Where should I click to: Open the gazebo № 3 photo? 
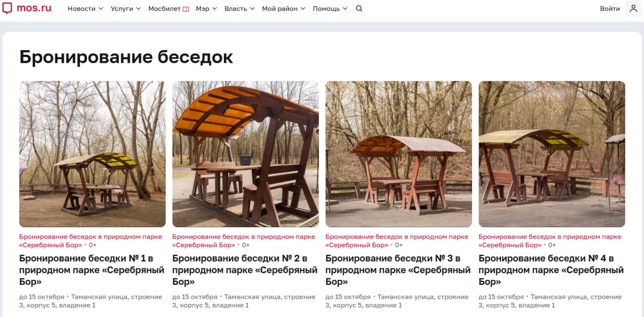coord(398,154)
